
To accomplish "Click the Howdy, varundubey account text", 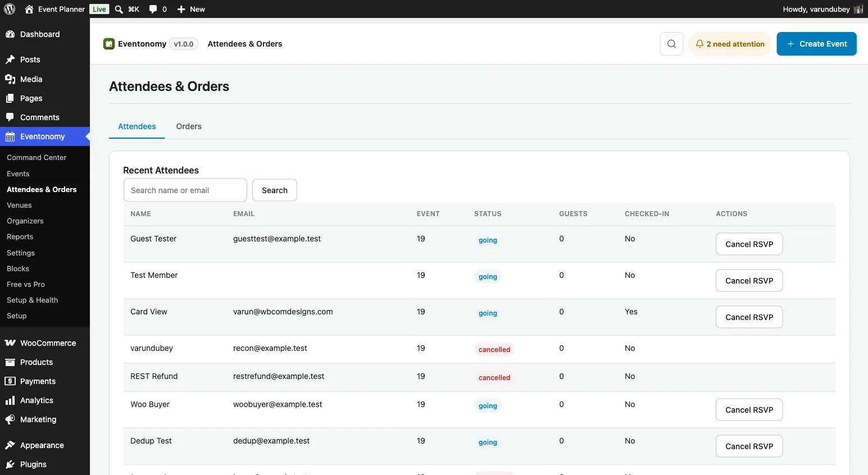I will tap(816, 9).
